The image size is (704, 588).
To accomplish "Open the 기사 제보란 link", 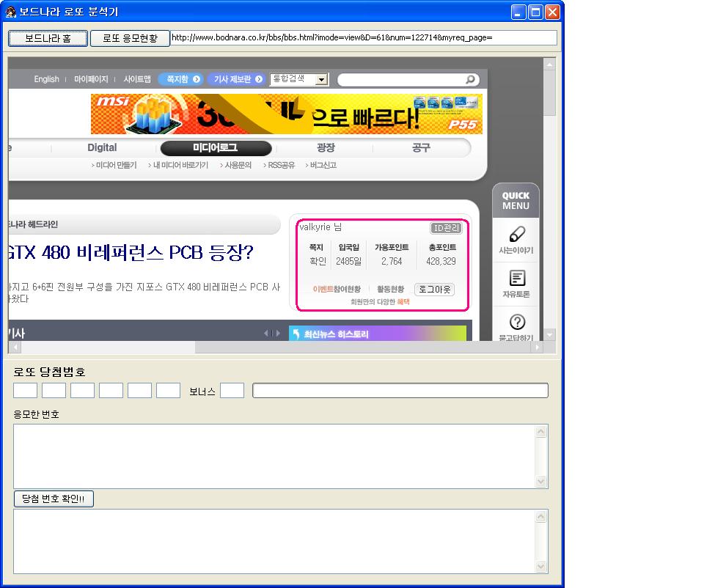I will click(x=235, y=80).
